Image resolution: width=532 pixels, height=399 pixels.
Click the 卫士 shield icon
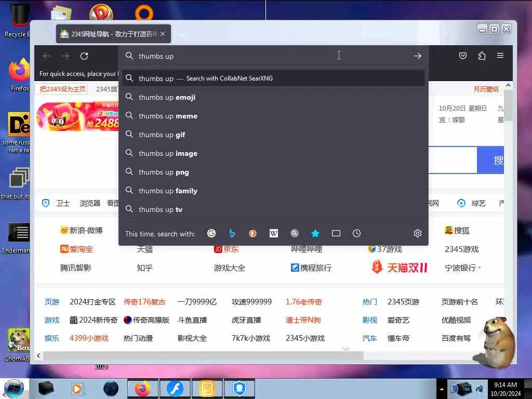coord(46,203)
